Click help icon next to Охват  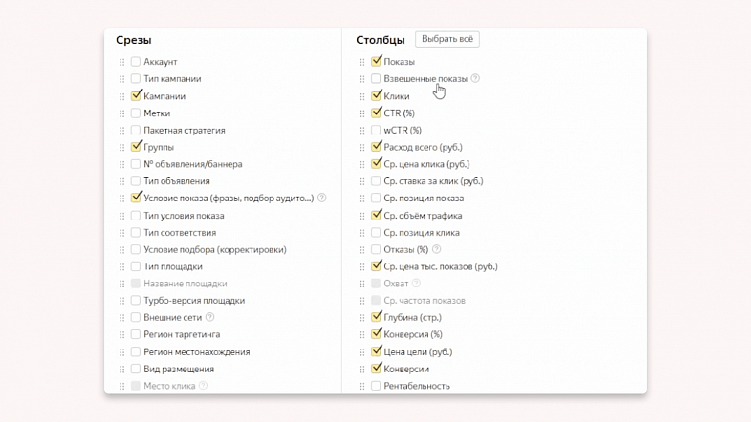tap(417, 283)
